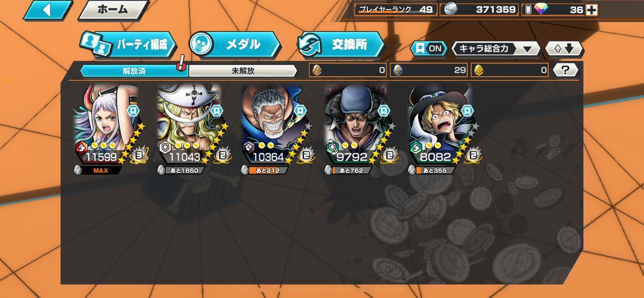Switch the ascending/descending sort order arrows
Screen dimensions: 644x298
coord(564,48)
